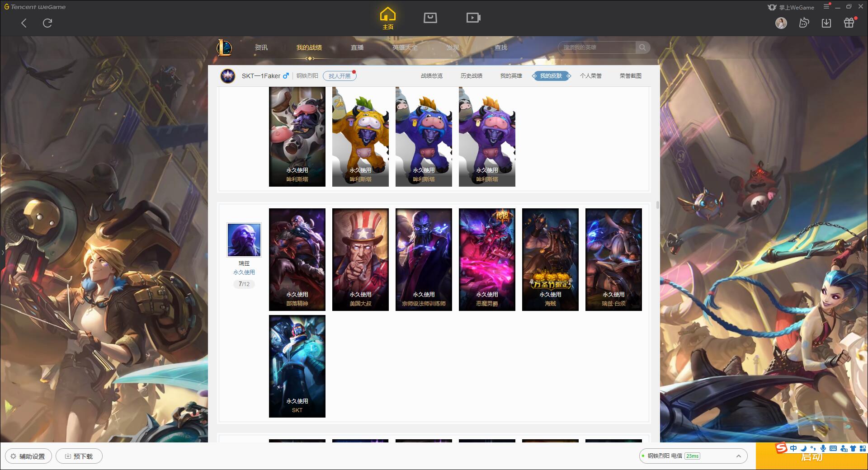Screen dimensions: 868x470
Task: Click the 瑞兹 champion portrait
Action: click(x=244, y=240)
